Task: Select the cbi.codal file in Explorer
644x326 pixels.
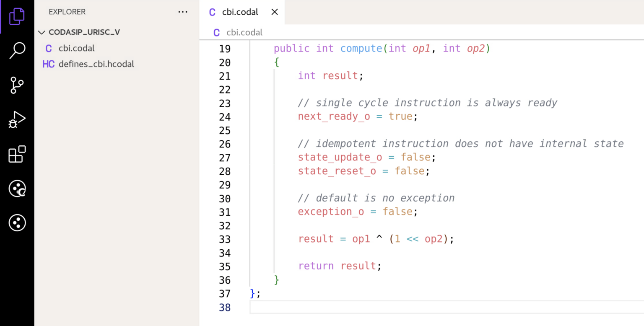Action: coord(77,48)
